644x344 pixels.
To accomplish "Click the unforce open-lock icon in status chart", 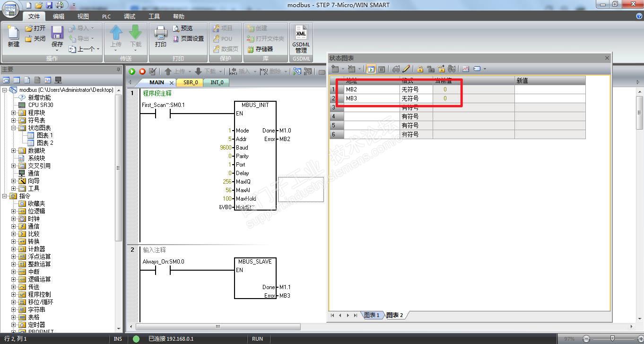I will (x=430, y=69).
